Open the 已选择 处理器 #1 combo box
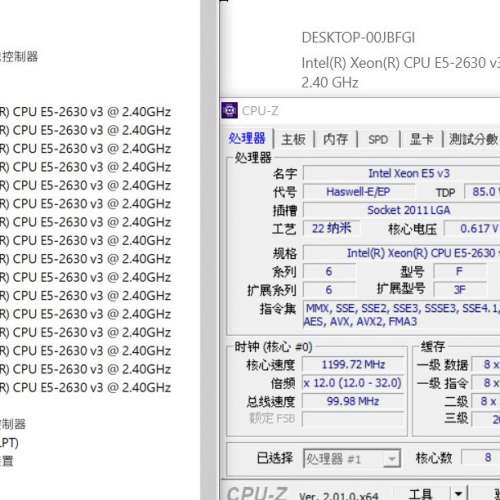Image resolution: width=500 pixels, height=500 pixels. 352,459
